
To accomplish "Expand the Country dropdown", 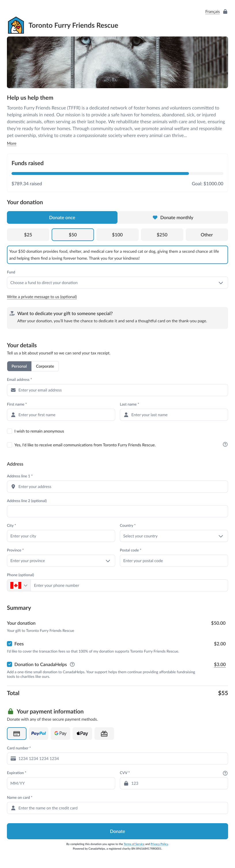I will pyautogui.click(x=174, y=536).
